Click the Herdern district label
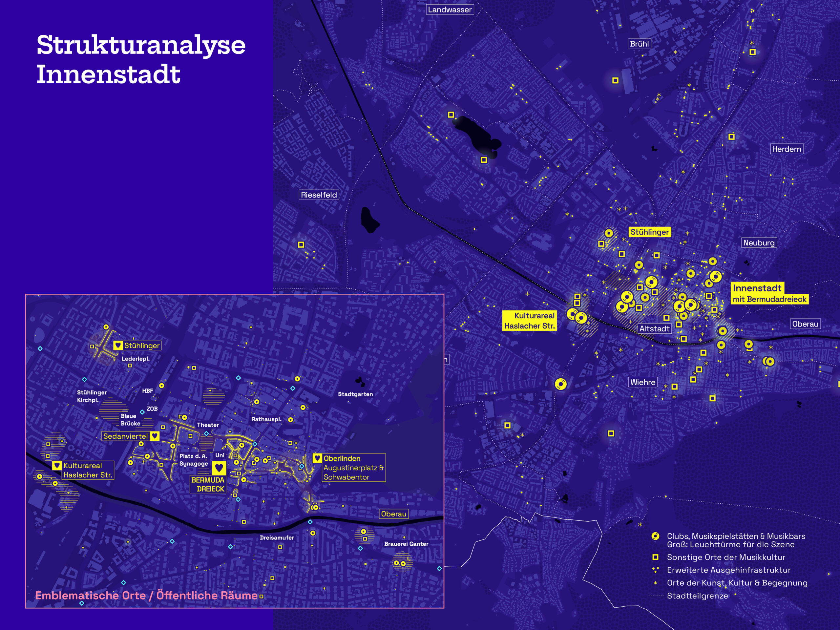This screenshot has width=840, height=630. [x=787, y=149]
